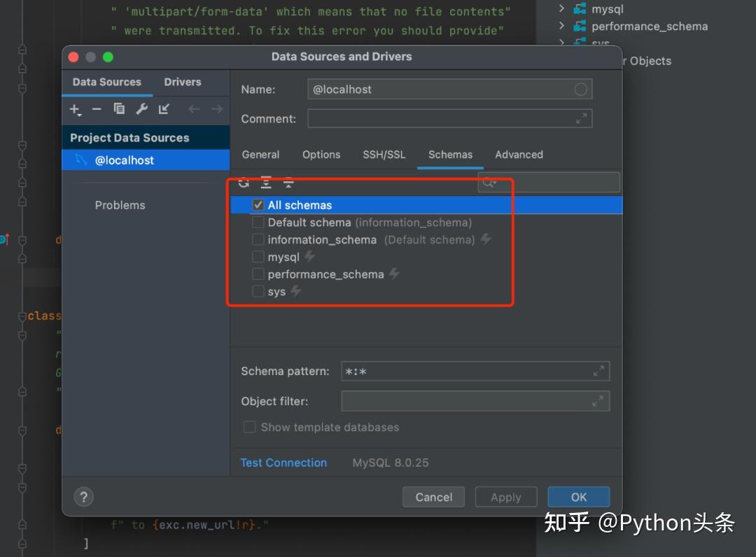This screenshot has width=756, height=557.
Task: Confirm with the OK button
Action: click(x=579, y=497)
